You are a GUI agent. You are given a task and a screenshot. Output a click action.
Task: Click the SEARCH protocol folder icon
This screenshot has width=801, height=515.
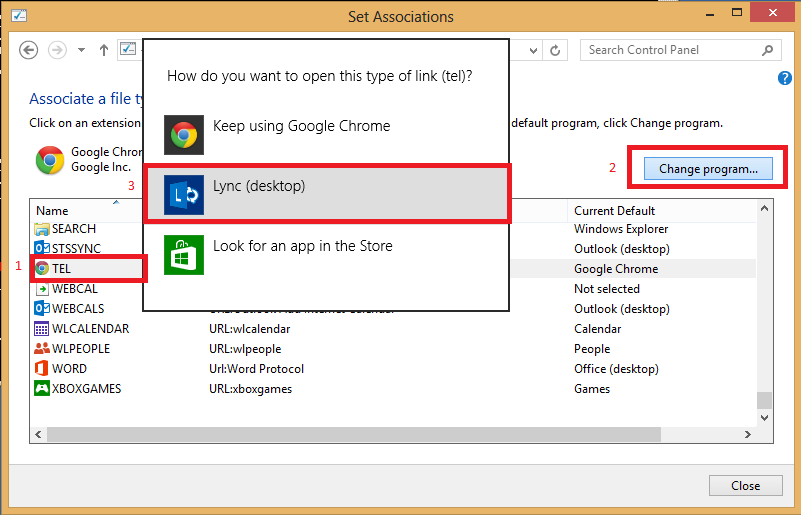42,229
